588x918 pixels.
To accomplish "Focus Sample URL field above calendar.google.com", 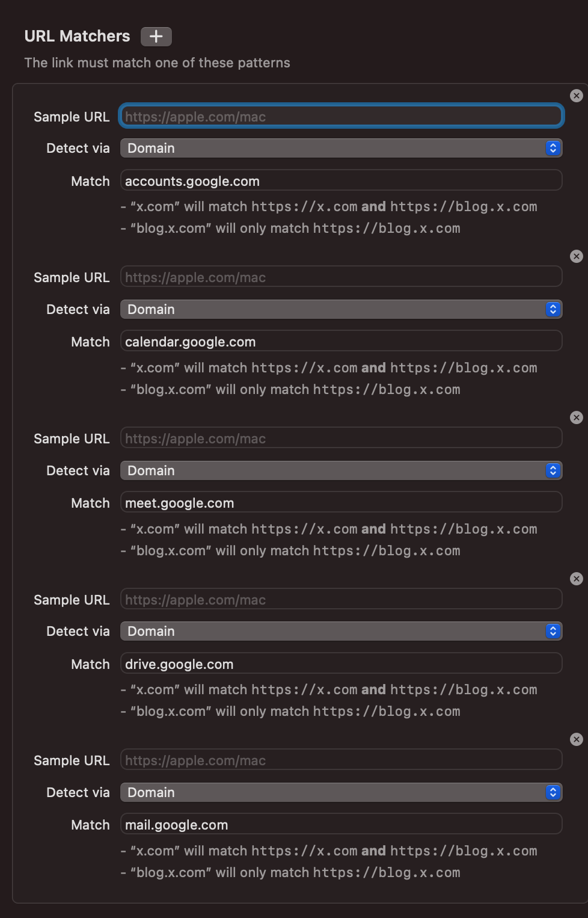I will point(341,277).
